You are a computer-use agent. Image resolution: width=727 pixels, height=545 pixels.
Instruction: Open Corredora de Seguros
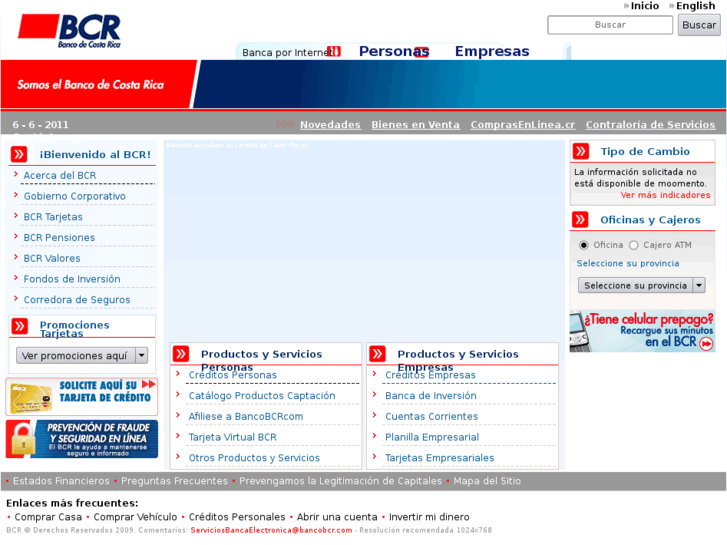click(77, 300)
